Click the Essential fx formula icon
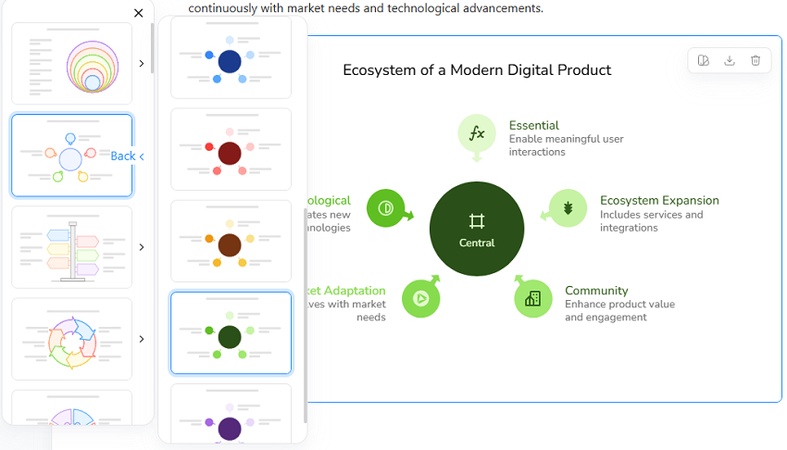This screenshot has height=450, width=787. [x=477, y=133]
